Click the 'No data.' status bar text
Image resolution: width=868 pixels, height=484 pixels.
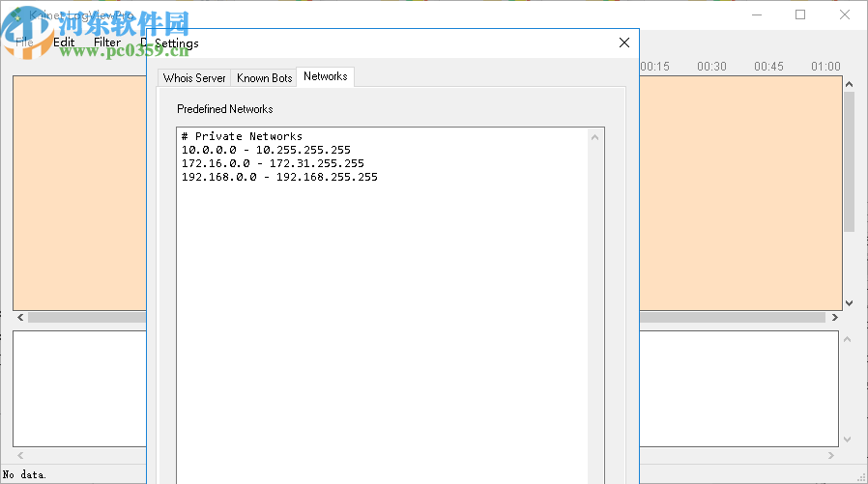click(x=24, y=474)
